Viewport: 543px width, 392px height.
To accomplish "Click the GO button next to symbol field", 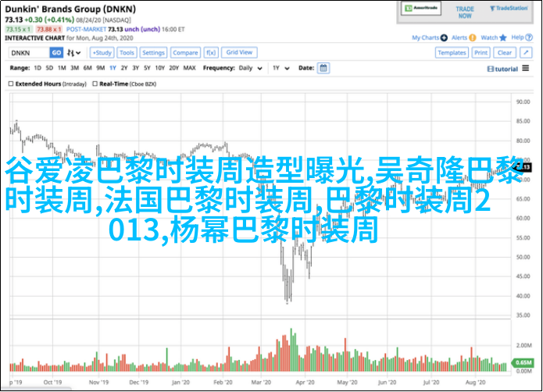I will pos(56,53).
